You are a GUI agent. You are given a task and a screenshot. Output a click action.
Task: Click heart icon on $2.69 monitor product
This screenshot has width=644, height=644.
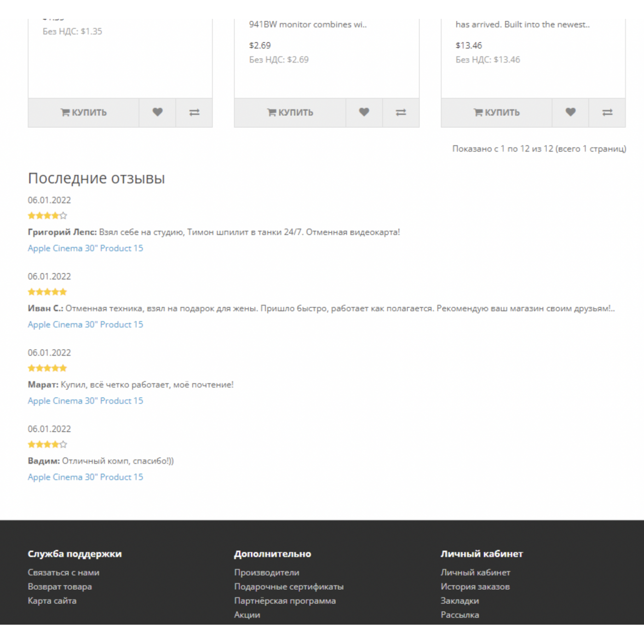pos(364,112)
